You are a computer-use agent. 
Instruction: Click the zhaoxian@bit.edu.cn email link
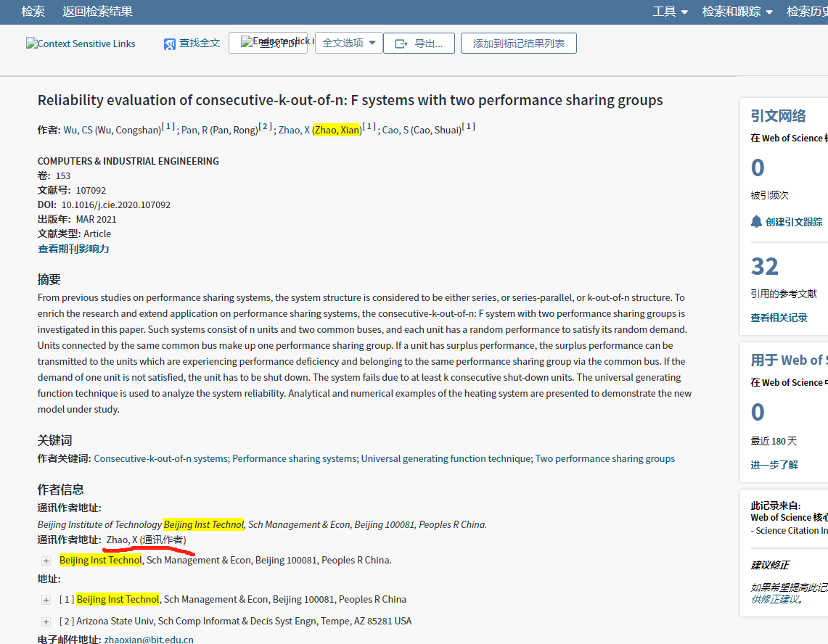pos(149,639)
